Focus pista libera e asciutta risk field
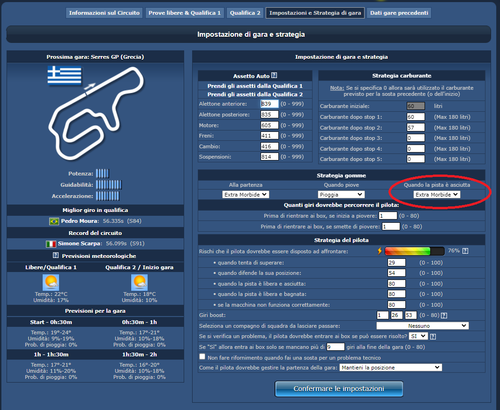The width and height of the screenshot is (500, 410). pos(396,284)
